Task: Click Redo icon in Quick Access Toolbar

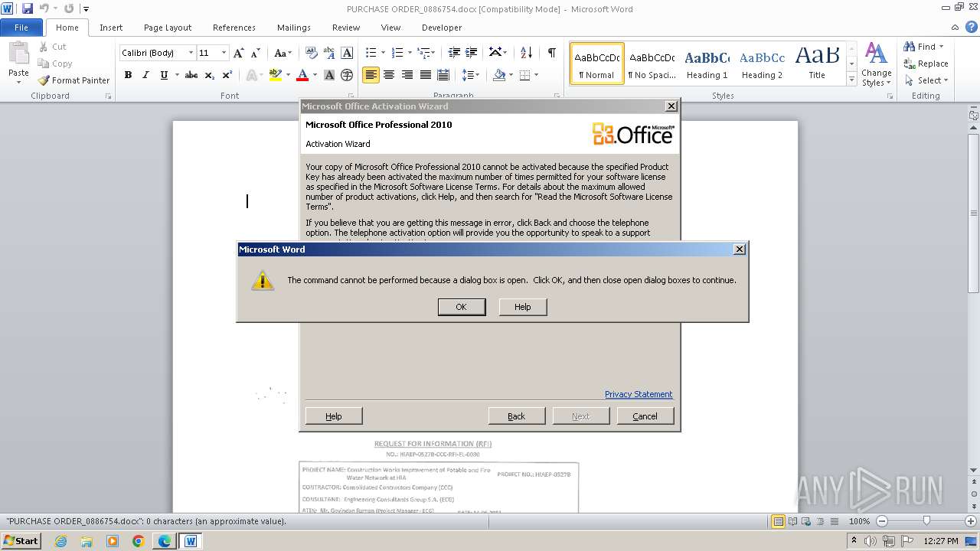Action: (x=69, y=8)
